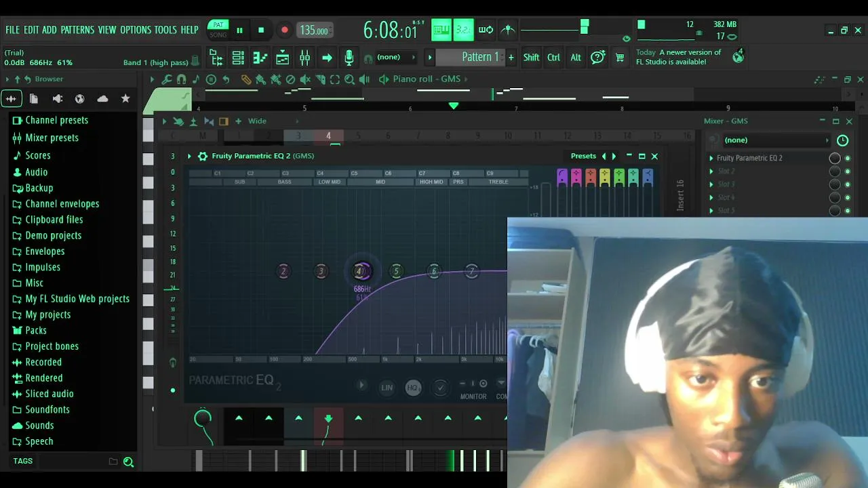The width and height of the screenshot is (868, 488).
Task: Click the microphone recording icon
Action: click(349, 58)
